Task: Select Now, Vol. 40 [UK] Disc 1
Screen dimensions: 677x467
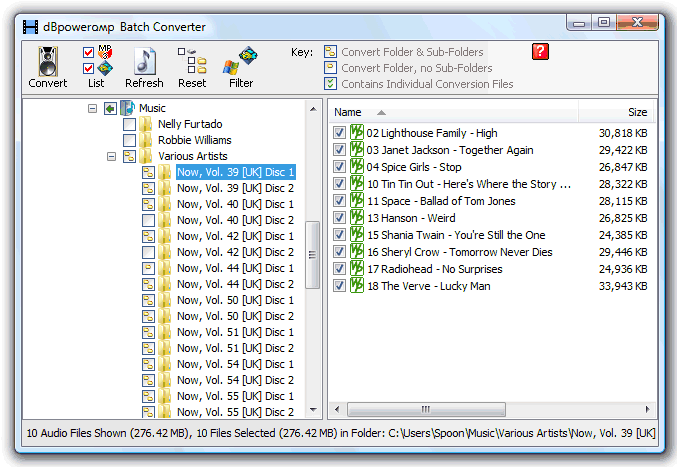Action: pos(235,204)
